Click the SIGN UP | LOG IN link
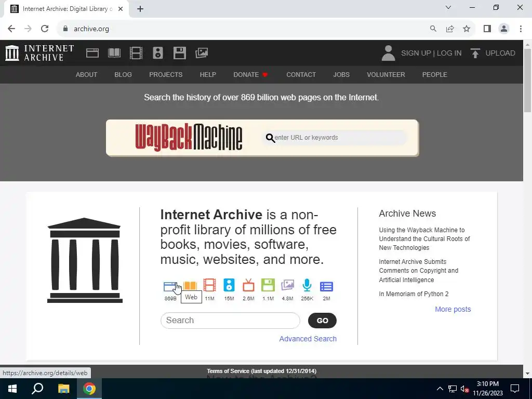The width and height of the screenshot is (532, 399). coord(431,54)
